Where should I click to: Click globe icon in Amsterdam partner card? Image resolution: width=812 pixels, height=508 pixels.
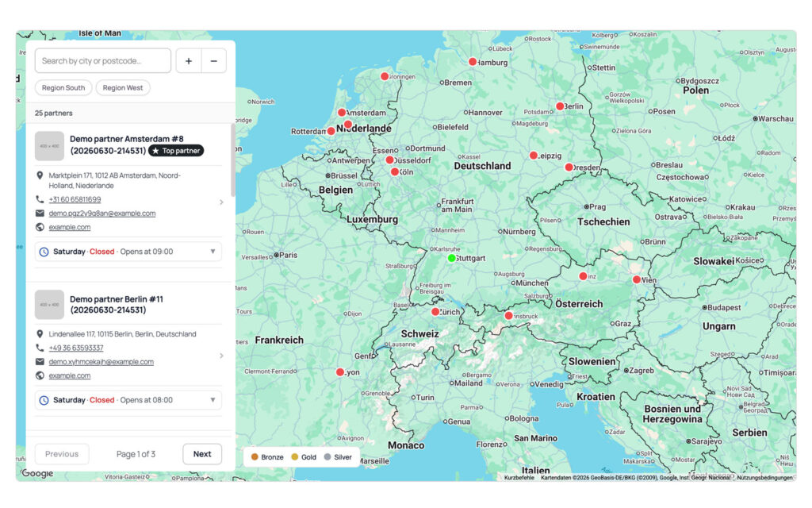[x=40, y=227]
